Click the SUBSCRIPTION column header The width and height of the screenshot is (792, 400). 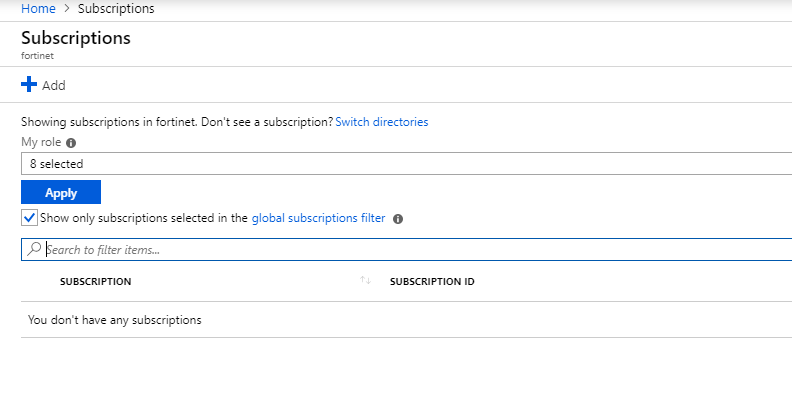95,282
